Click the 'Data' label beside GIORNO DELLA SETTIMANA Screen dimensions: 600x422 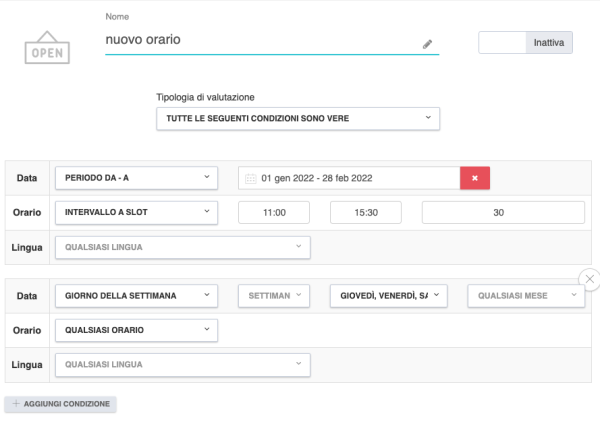[x=27, y=296]
